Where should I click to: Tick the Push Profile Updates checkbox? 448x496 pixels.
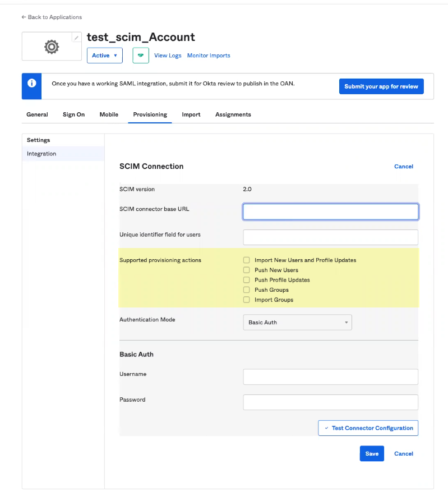click(247, 280)
